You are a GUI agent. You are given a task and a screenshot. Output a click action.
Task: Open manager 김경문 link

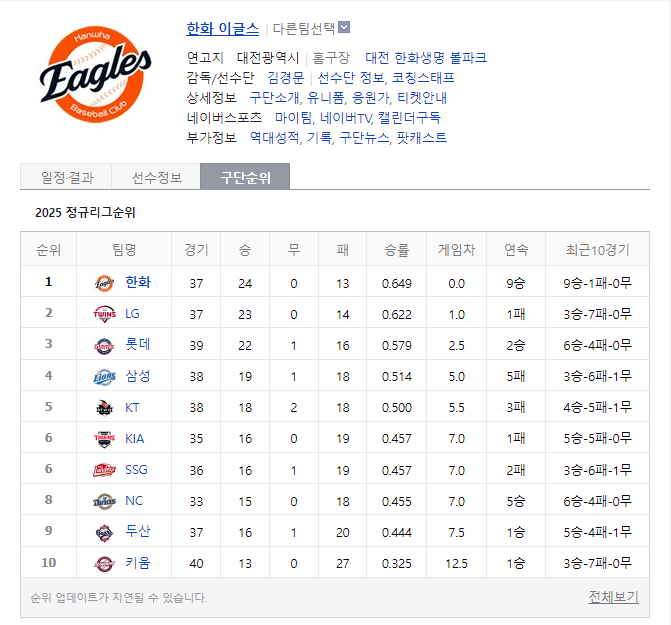pos(285,77)
